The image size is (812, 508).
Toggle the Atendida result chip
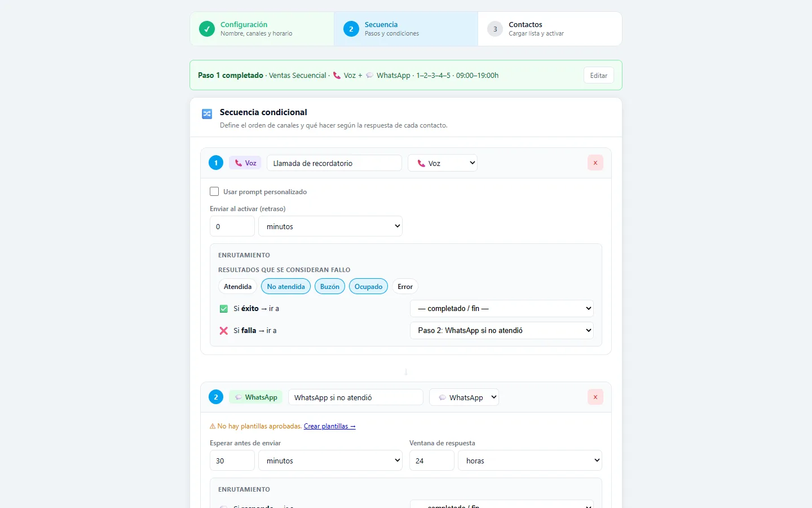coord(238,286)
